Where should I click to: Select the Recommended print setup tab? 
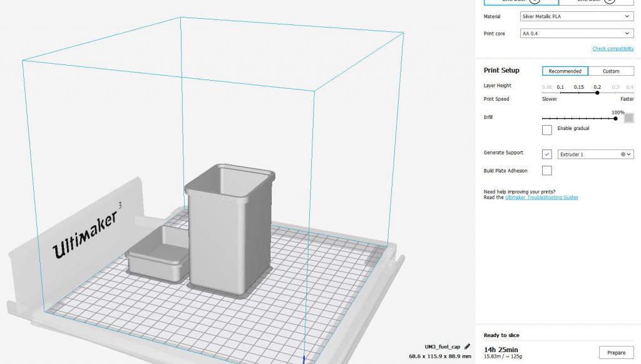tap(565, 71)
